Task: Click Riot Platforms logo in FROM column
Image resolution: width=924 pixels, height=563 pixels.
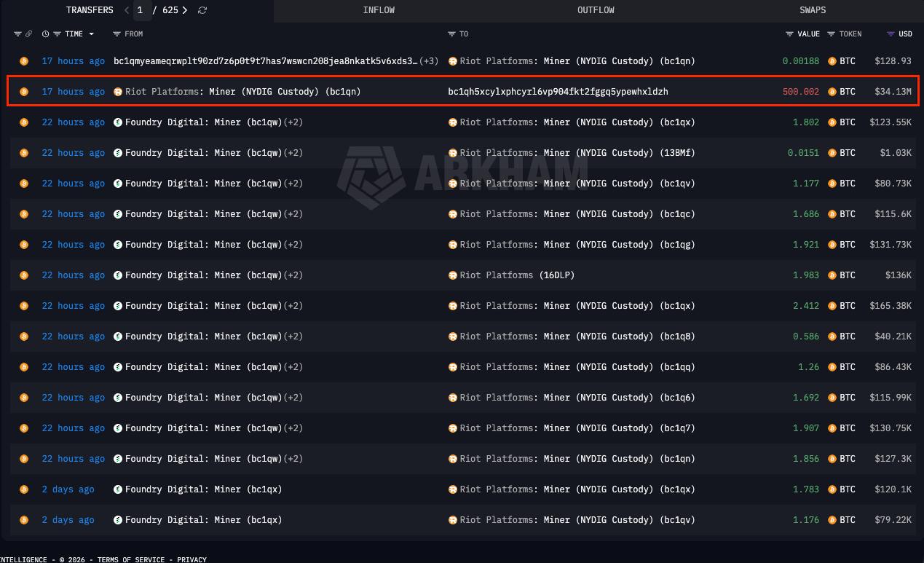Action: tap(118, 92)
